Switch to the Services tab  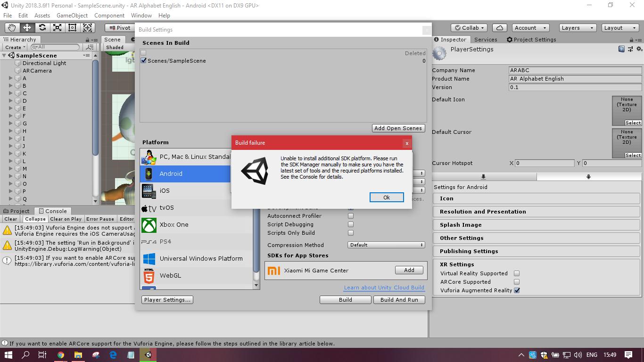(x=486, y=40)
